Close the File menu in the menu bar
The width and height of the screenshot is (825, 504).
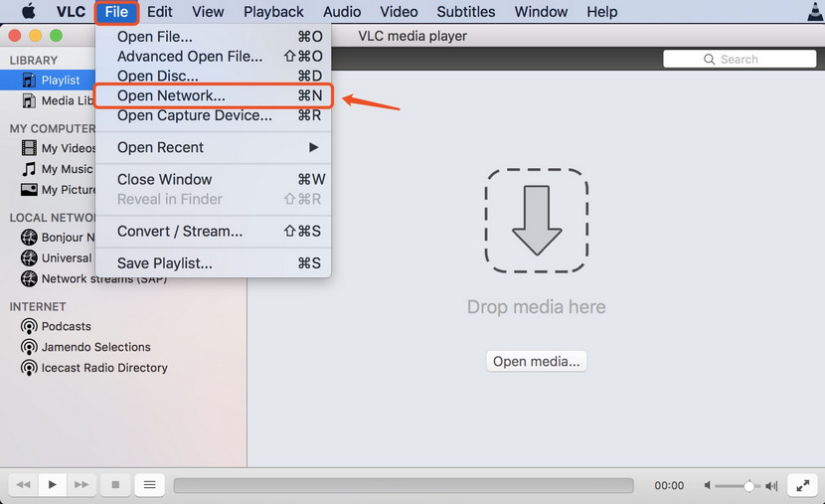(116, 12)
